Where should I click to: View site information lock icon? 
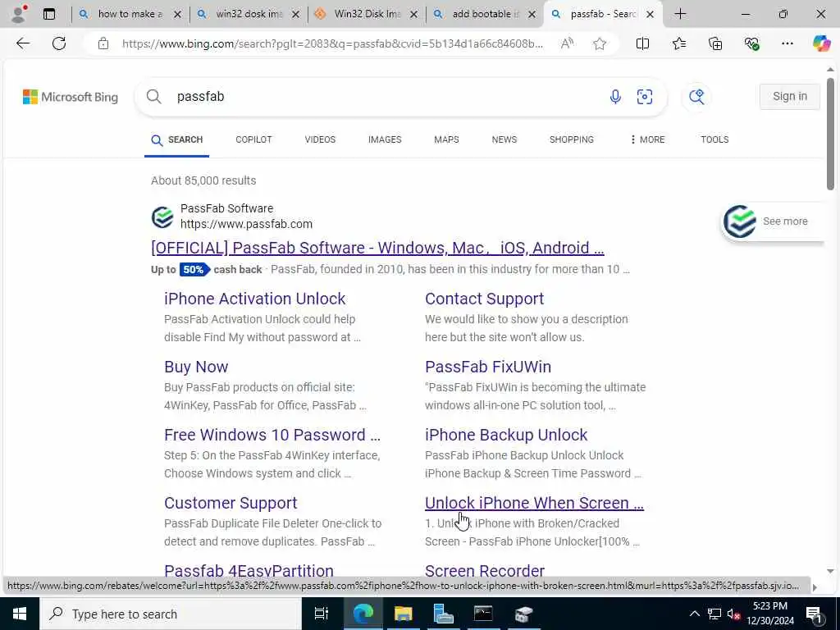(103, 44)
